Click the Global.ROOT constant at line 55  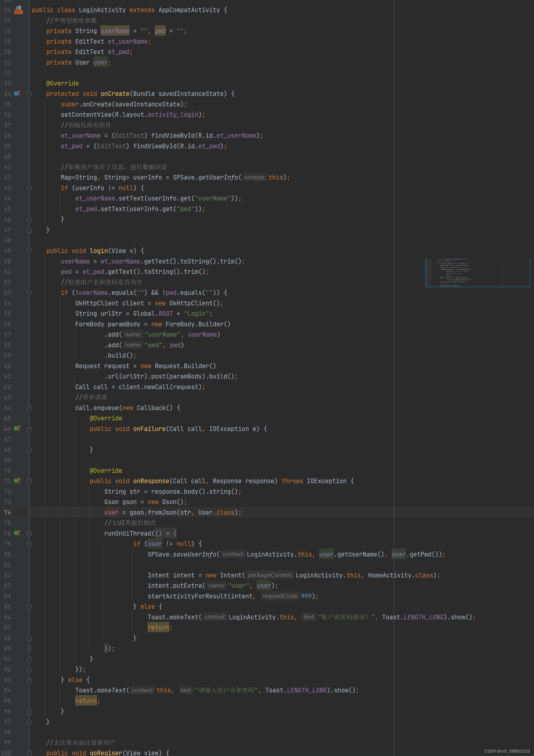click(x=153, y=313)
